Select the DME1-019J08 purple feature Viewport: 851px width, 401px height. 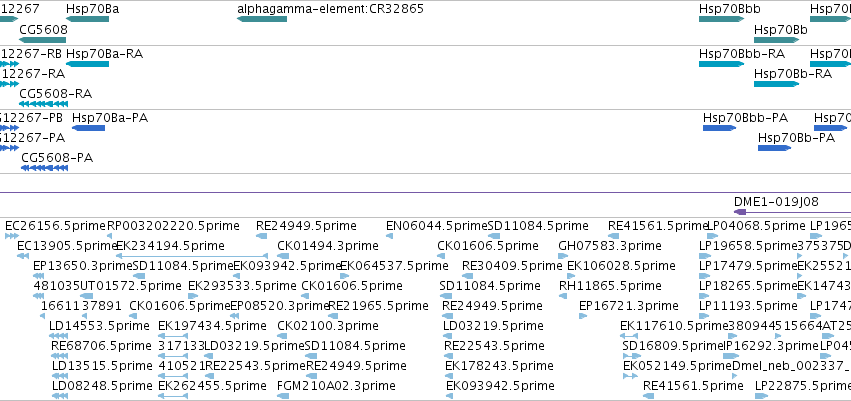[x=792, y=212]
